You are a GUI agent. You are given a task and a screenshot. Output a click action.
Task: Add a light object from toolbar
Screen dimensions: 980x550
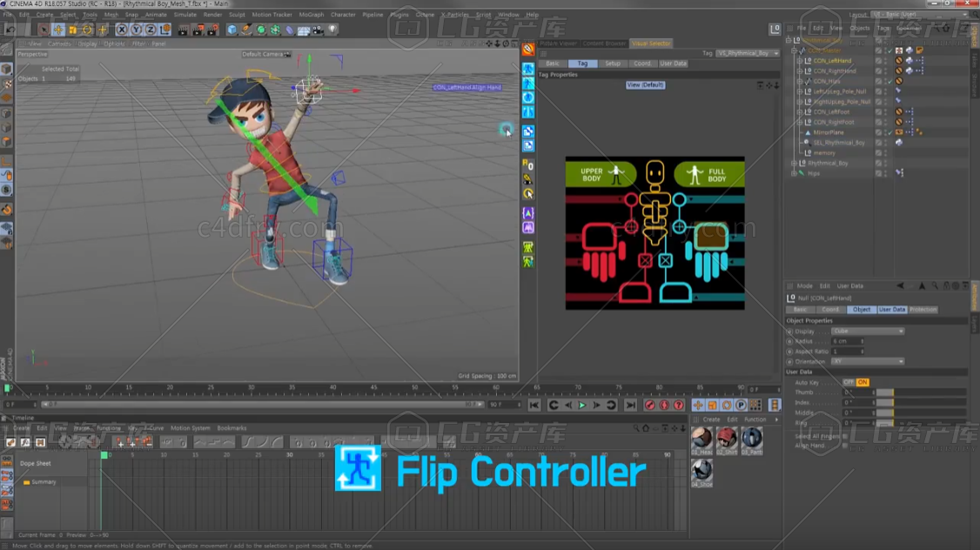[332, 30]
